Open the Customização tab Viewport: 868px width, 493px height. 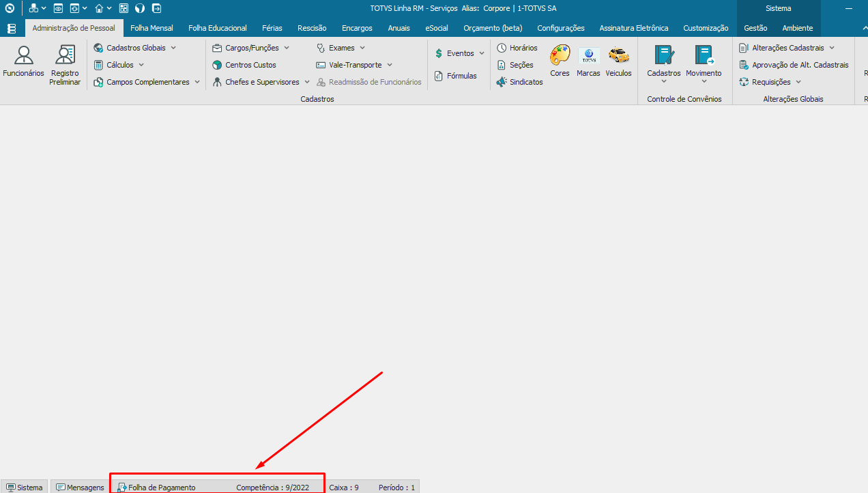point(706,28)
